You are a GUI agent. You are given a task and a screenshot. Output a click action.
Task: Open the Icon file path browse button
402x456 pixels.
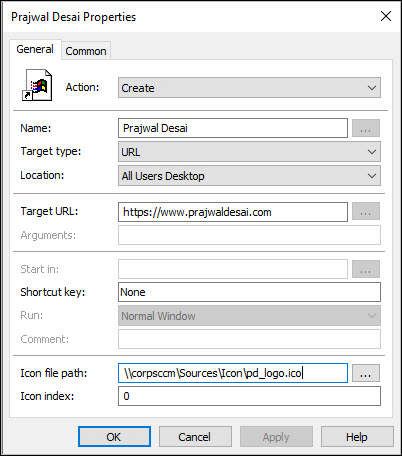click(366, 373)
